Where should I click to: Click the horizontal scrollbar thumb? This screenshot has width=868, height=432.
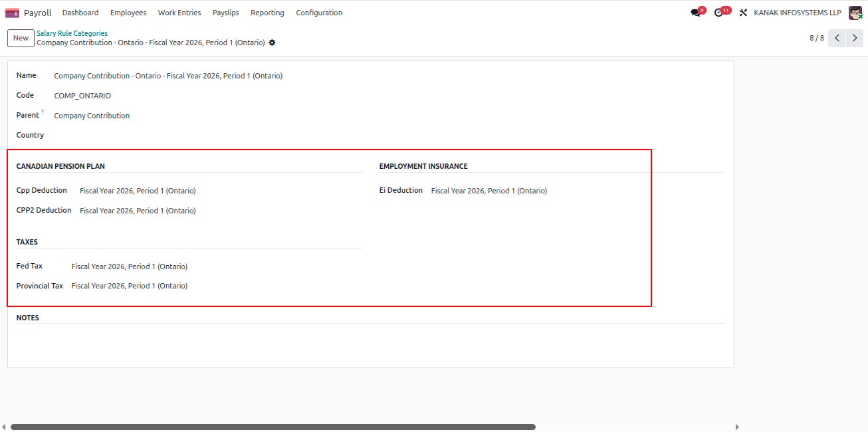(272, 427)
